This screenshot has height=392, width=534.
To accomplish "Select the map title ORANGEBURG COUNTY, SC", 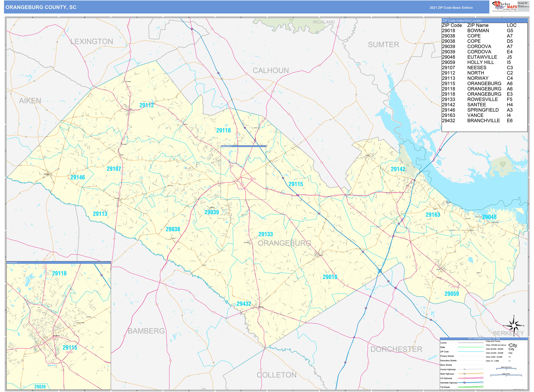I will (41, 7).
